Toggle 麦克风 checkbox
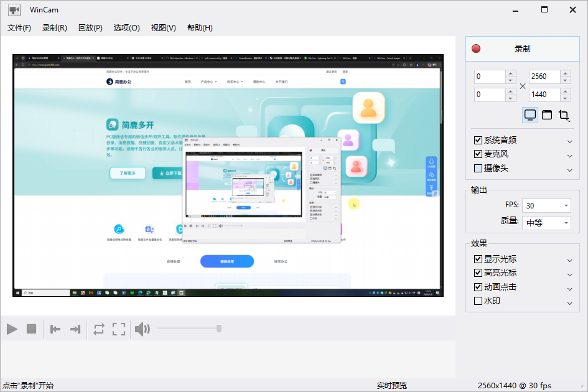The width and height of the screenshot is (588, 392). tap(478, 154)
